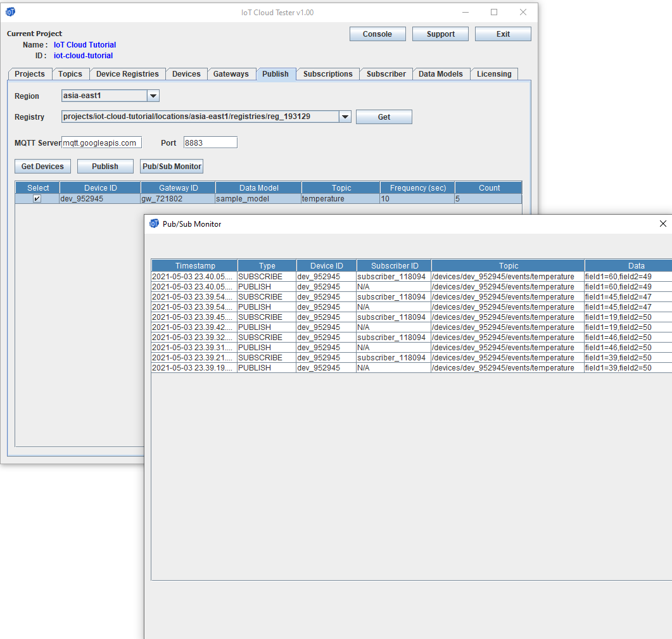
Task: Minimize the IoT Cloud Tester window
Action: [466, 13]
